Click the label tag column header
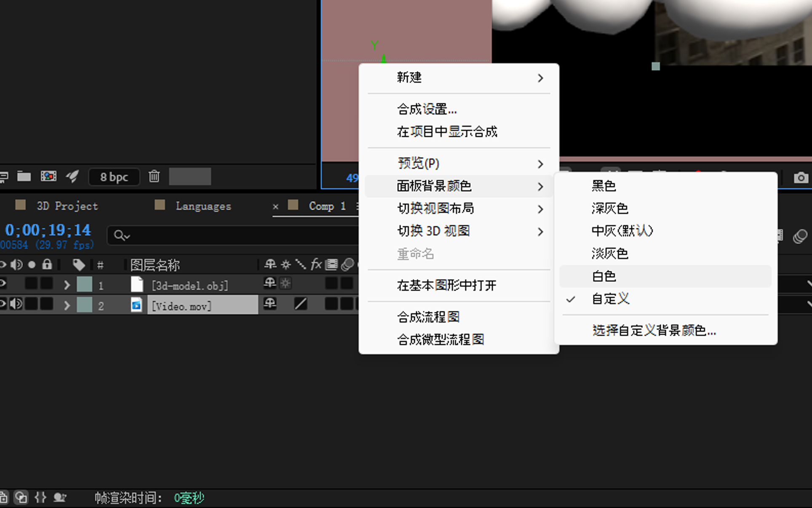This screenshot has height=508, width=812. tap(79, 265)
